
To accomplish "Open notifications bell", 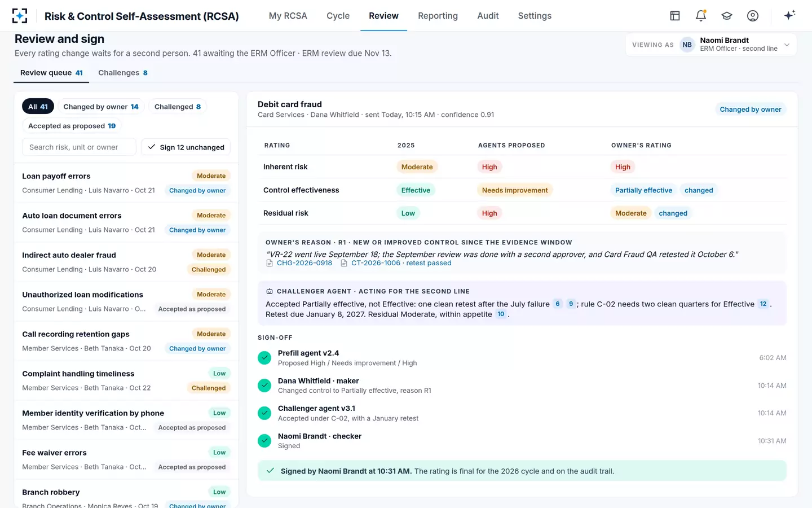I will 701,16.
